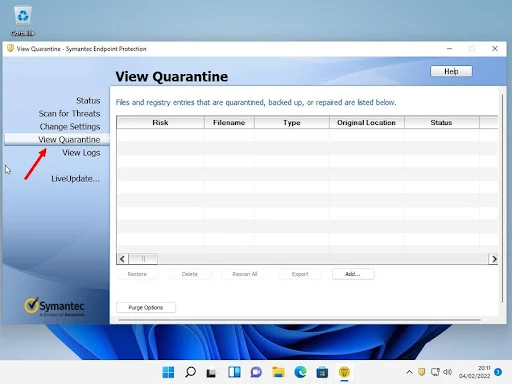Open File Explorer from taskbar

(x=278, y=372)
